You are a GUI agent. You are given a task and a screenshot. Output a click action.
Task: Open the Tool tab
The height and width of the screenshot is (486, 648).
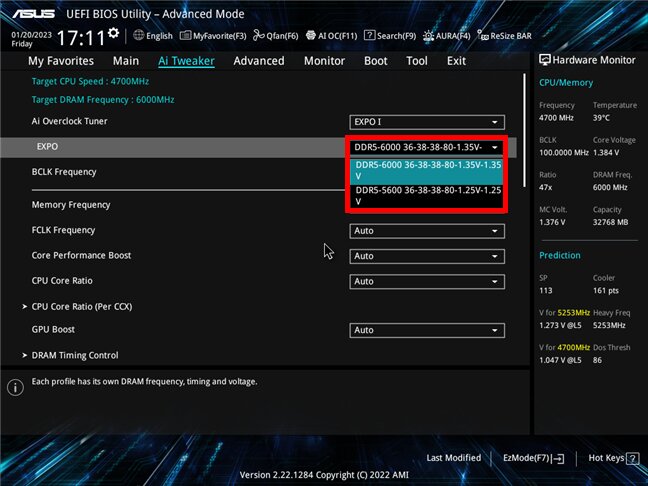click(x=417, y=61)
